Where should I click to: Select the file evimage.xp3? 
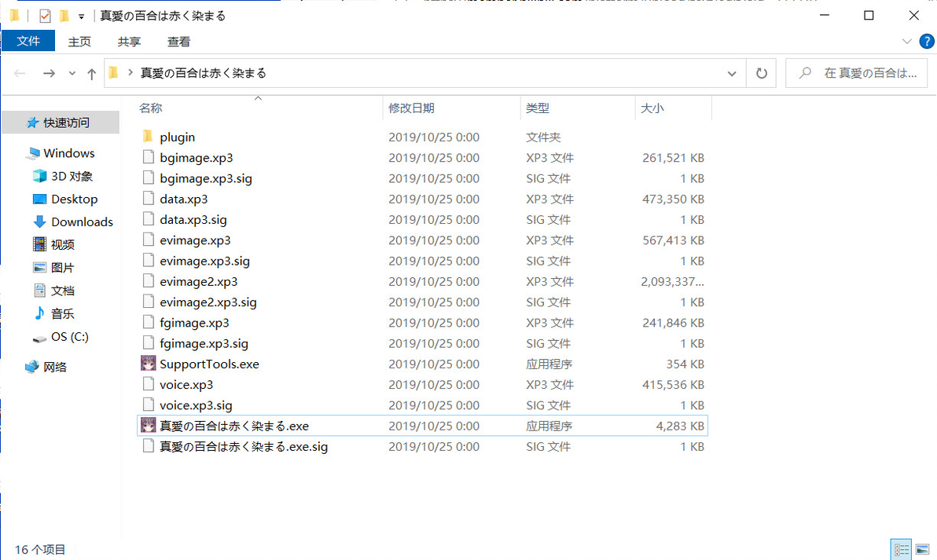pos(195,240)
